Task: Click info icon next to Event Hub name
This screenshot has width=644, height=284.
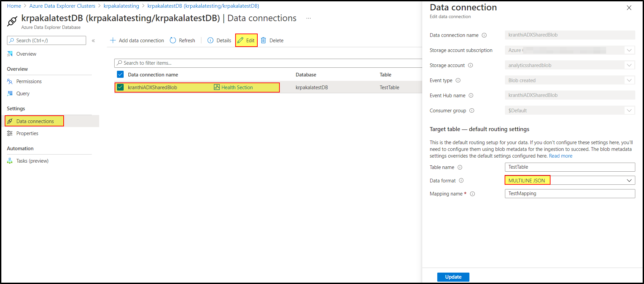Action: click(471, 96)
